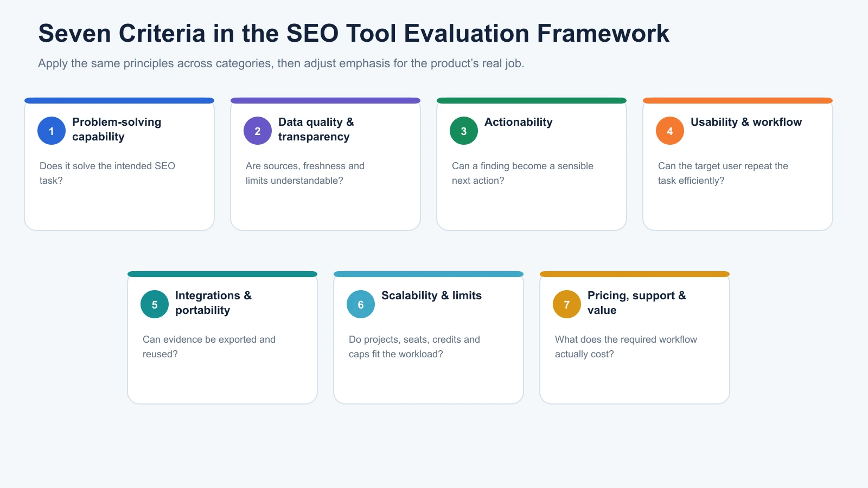
Task: Click "Can a finding become a sensible next action?"
Action: coord(522,173)
